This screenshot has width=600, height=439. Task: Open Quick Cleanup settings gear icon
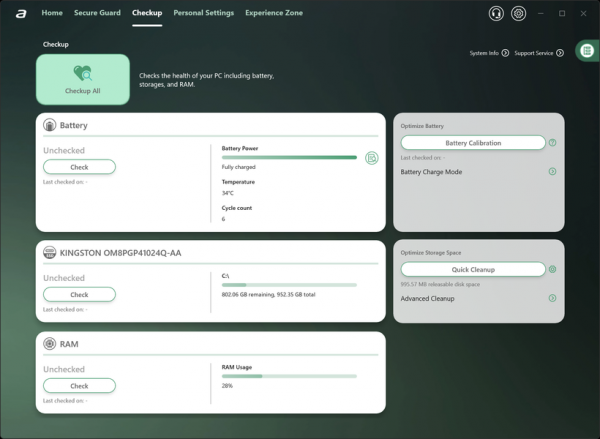pyautogui.click(x=552, y=269)
